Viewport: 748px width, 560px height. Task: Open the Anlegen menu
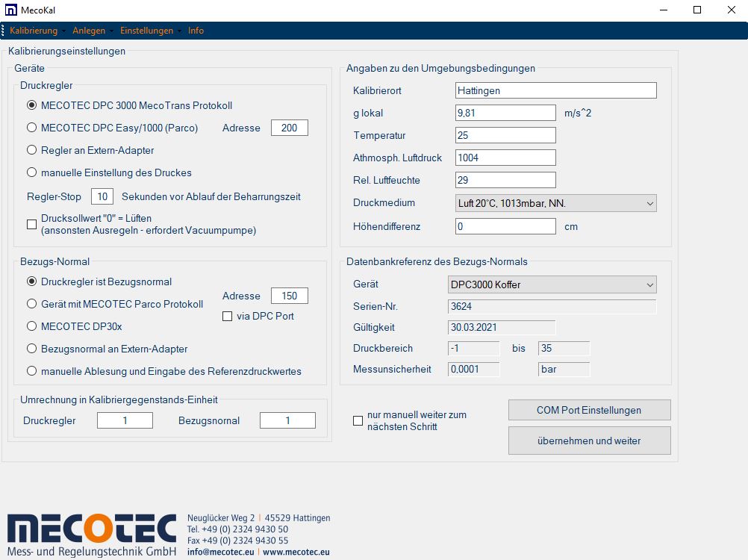[x=89, y=31]
